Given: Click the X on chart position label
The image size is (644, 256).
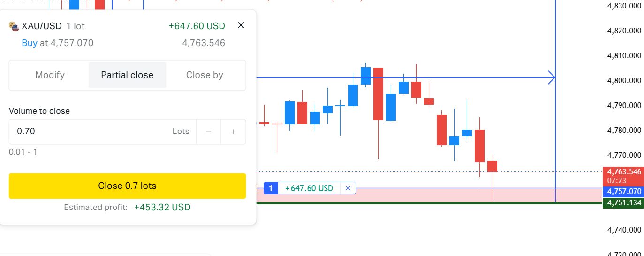Looking at the screenshot, I should (x=348, y=188).
